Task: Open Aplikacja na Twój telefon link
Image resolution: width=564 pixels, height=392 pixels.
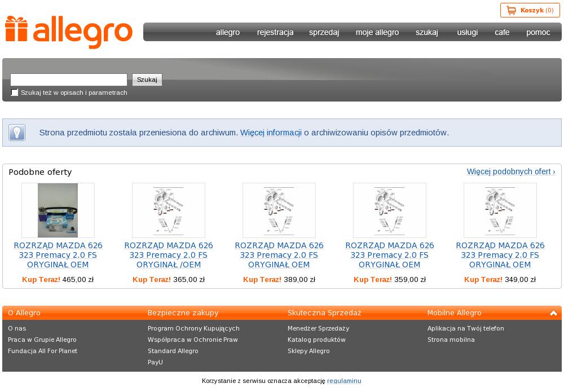Action: [466, 328]
